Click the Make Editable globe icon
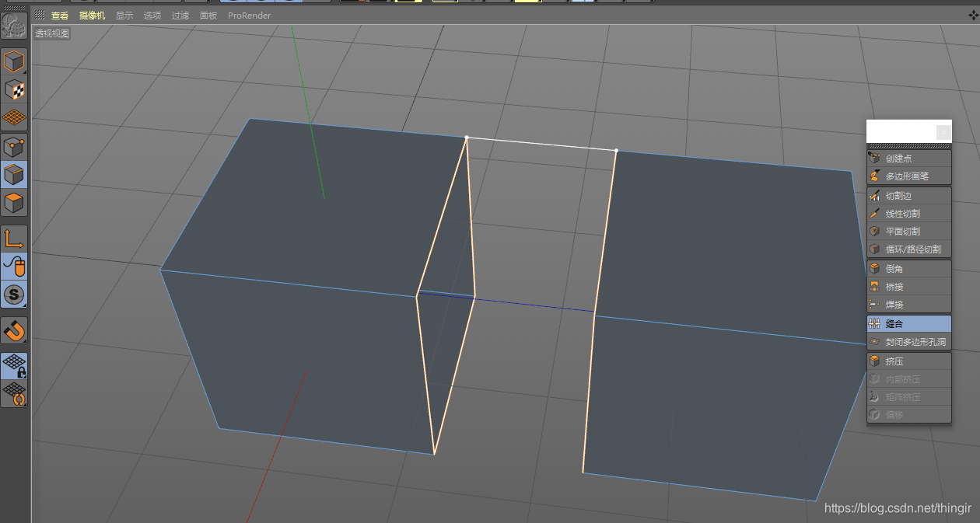Viewport: 980px width, 523px height. 14,26
